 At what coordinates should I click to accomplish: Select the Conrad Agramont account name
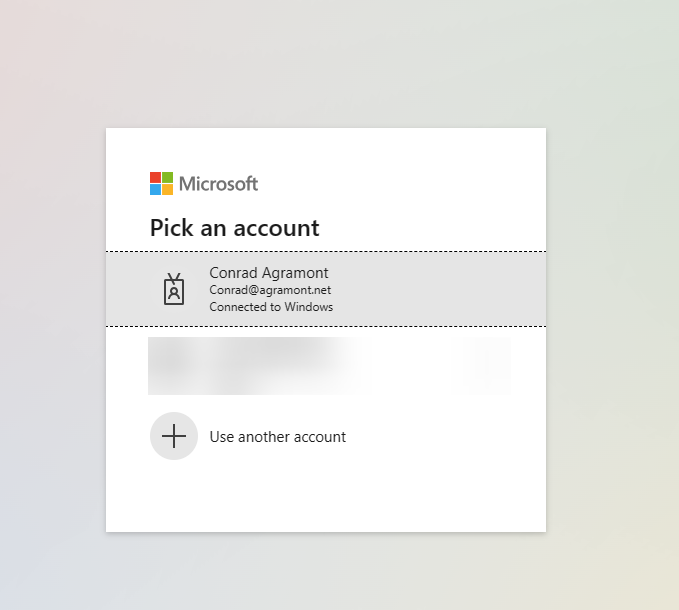pyautogui.click(x=268, y=273)
